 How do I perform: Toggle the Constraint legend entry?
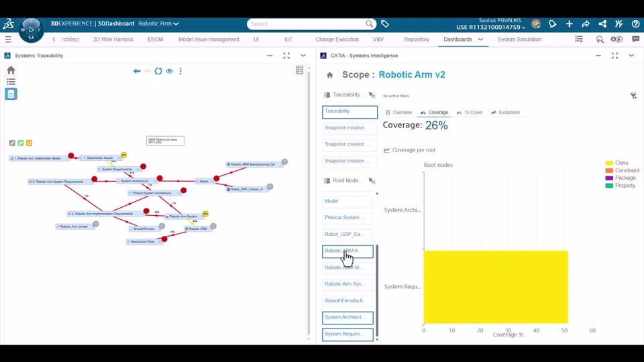pyautogui.click(x=623, y=170)
